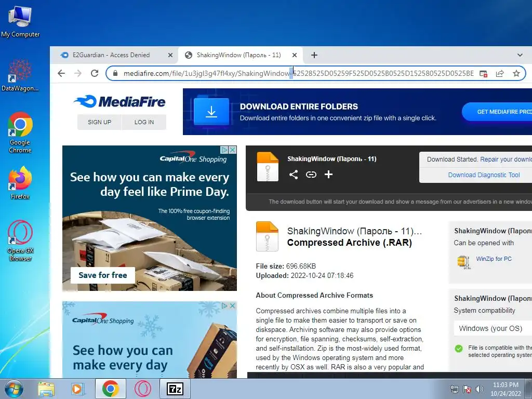Click AdChoices icon on lower ad

[x=224, y=305]
